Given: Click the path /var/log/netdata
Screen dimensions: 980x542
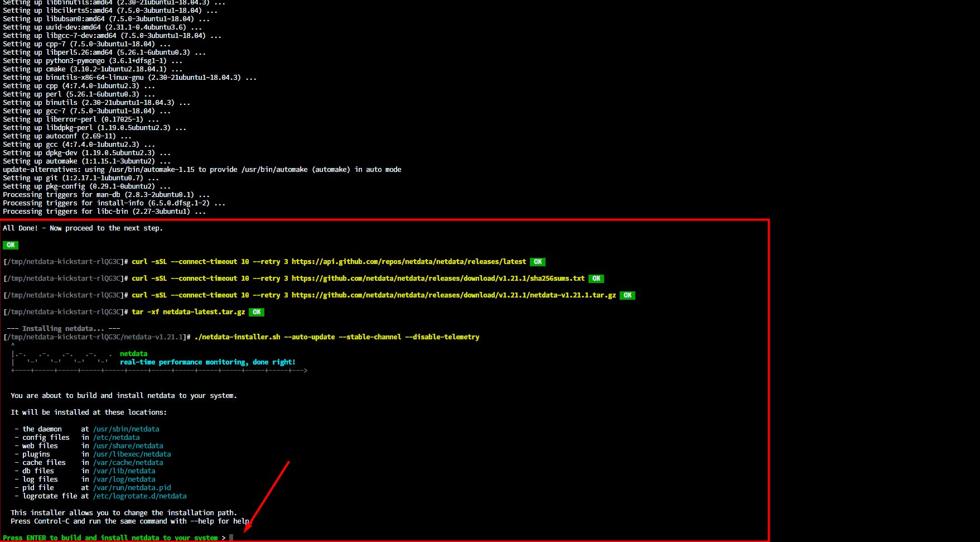Looking at the screenshot, I should click(x=124, y=479).
